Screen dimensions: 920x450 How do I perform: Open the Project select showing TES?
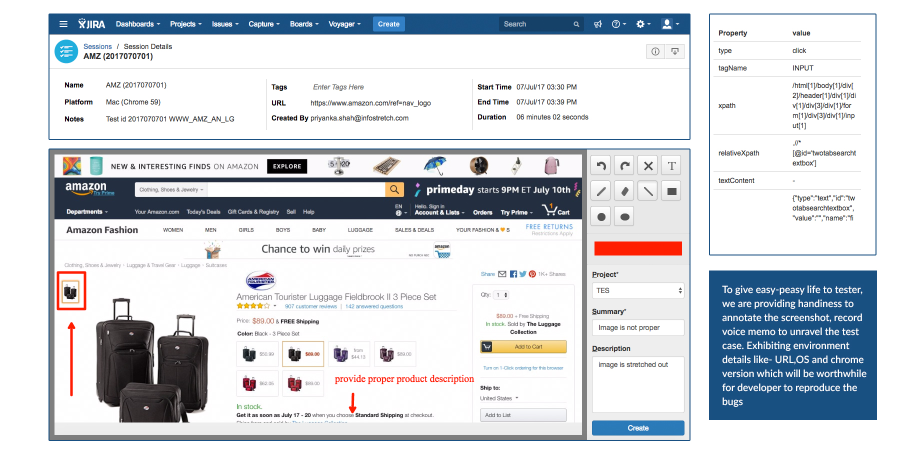[x=638, y=290]
